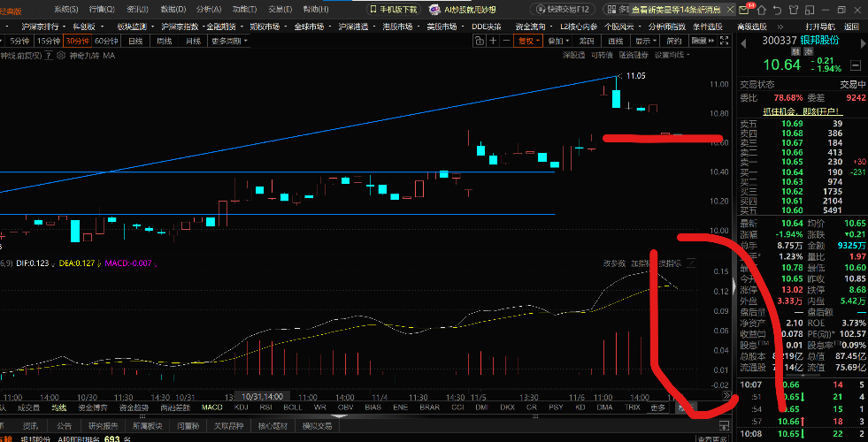868x442 pixels.
Task: Open the skin (shirt) theme icon
Action: pyautogui.click(x=794, y=10)
